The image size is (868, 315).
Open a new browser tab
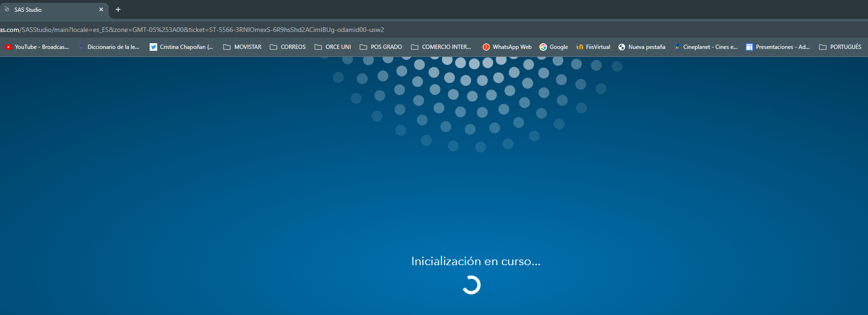118,9
